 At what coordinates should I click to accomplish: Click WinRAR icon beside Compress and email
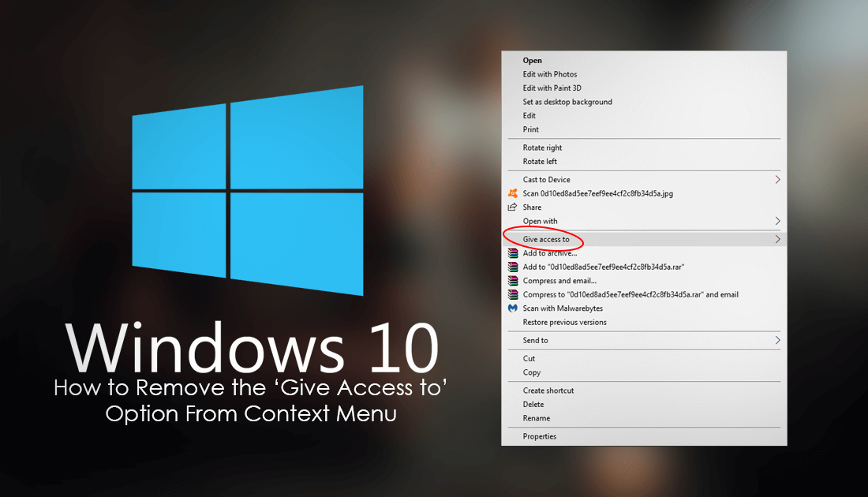513,281
